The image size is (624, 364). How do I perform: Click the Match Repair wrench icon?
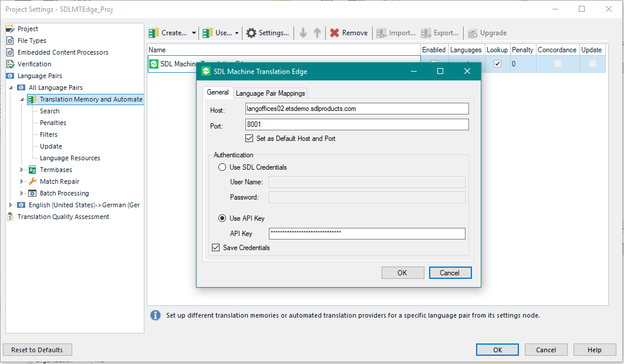(x=33, y=181)
